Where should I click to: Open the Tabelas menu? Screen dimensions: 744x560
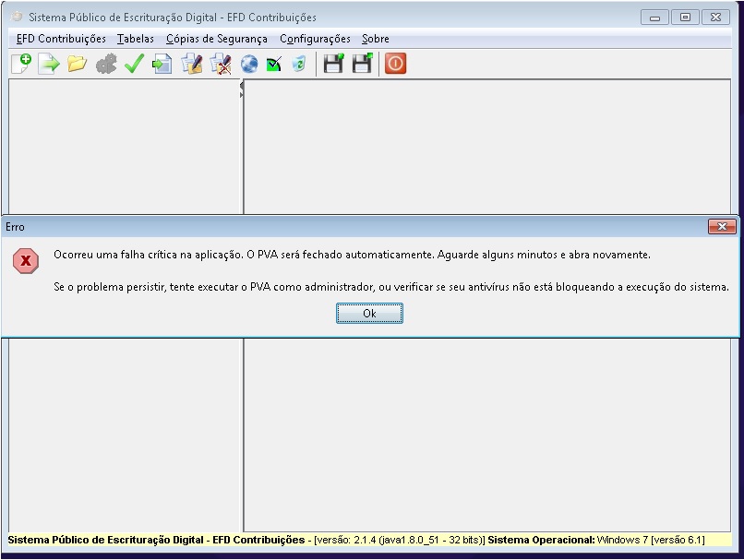[136, 39]
